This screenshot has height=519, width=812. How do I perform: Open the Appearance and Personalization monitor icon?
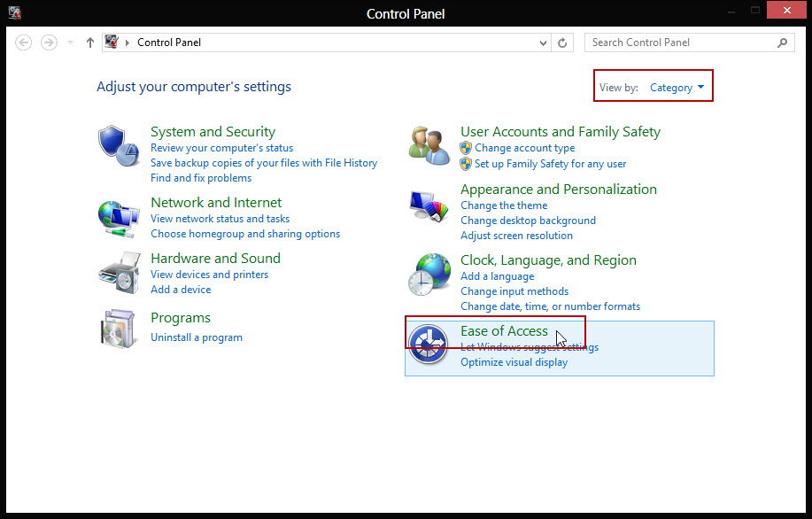(x=429, y=206)
